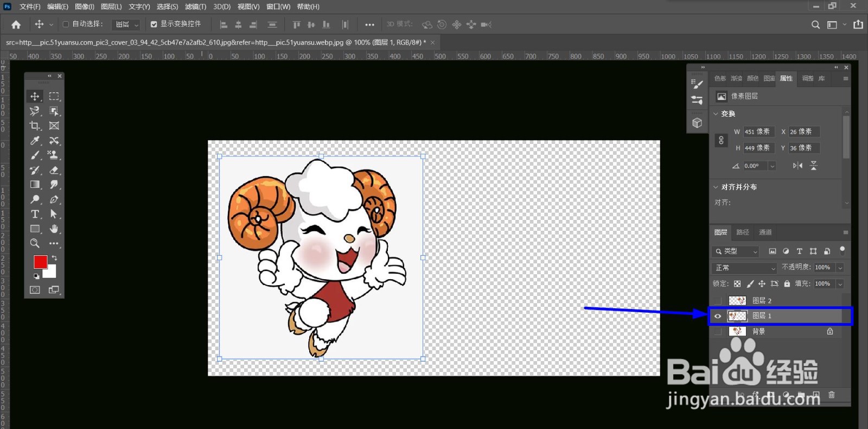Open the rotation angle dropdown arrow
Screen dimensions: 868x429
[772, 166]
